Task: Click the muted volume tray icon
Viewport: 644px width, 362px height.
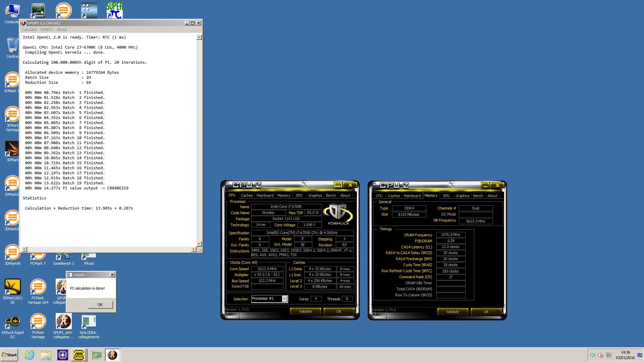Action: [601, 355]
